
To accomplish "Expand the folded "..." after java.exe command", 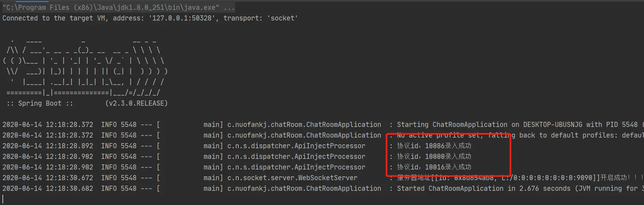I will click(229, 7).
